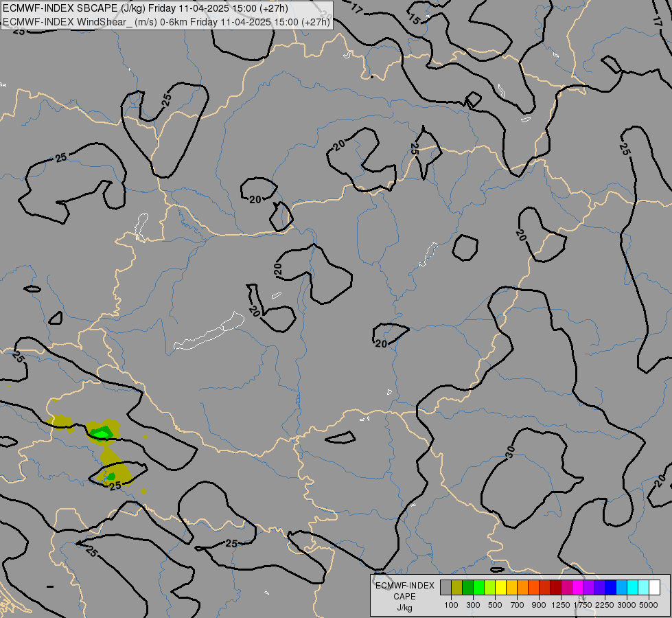Click the '100' legend value
The height and width of the screenshot is (618, 672).
click(x=451, y=605)
